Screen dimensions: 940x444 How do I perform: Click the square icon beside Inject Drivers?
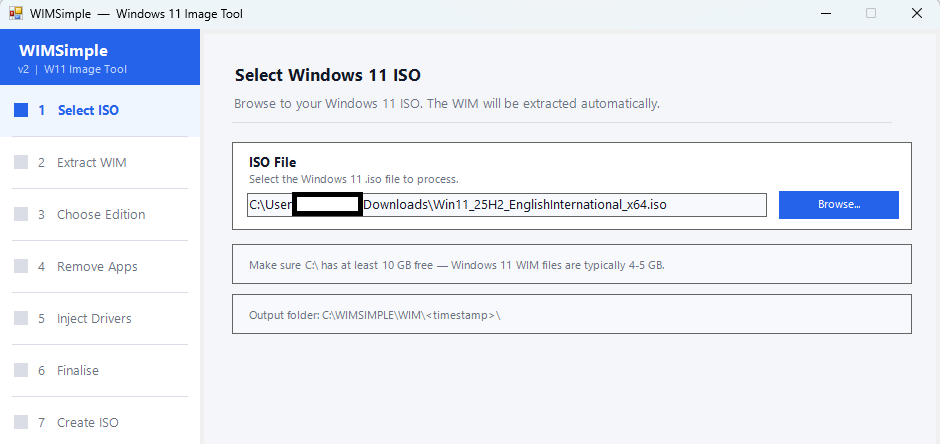[x=21, y=319]
